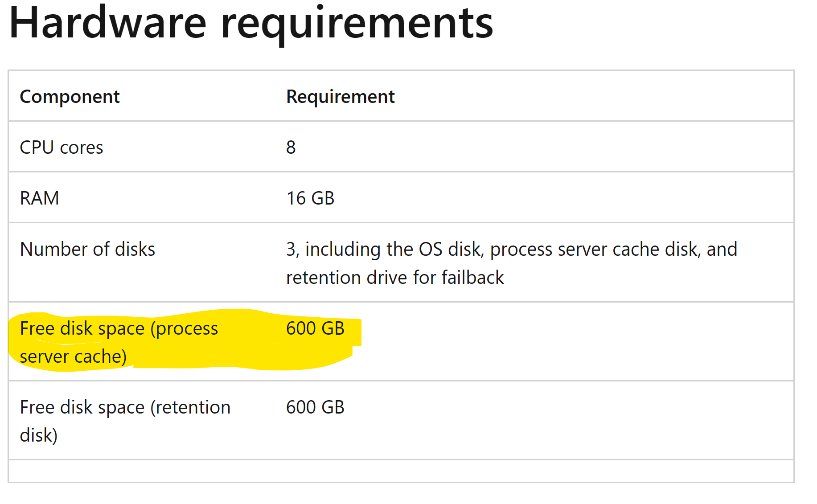Viewport: 817px width, 504px height.
Task: Click the CPU cores value 8
Action: (291, 148)
